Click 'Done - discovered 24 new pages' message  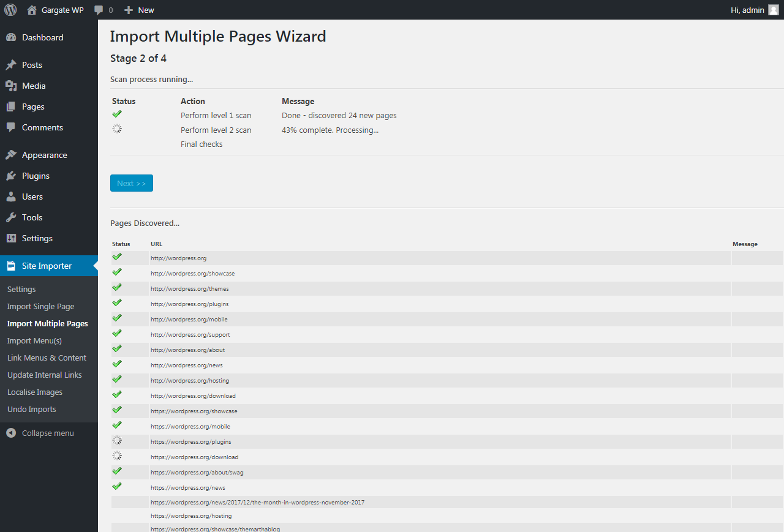[339, 115]
